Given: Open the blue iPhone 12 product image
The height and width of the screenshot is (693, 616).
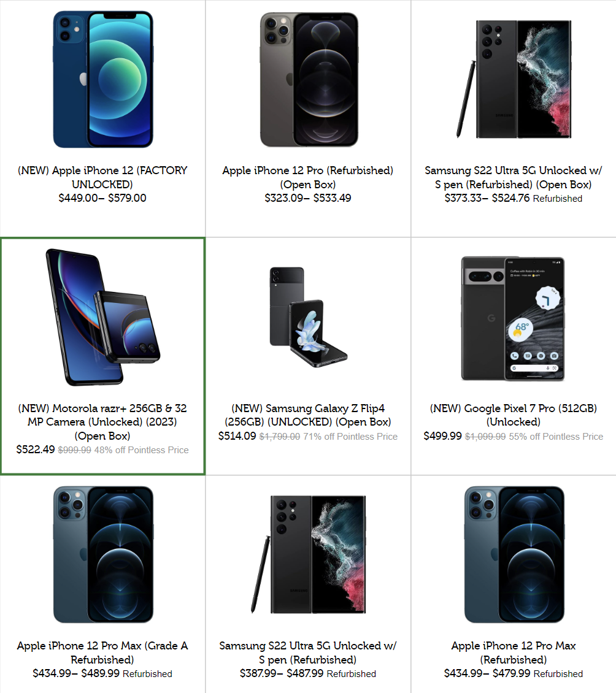Looking at the screenshot, I should pos(102,80).
